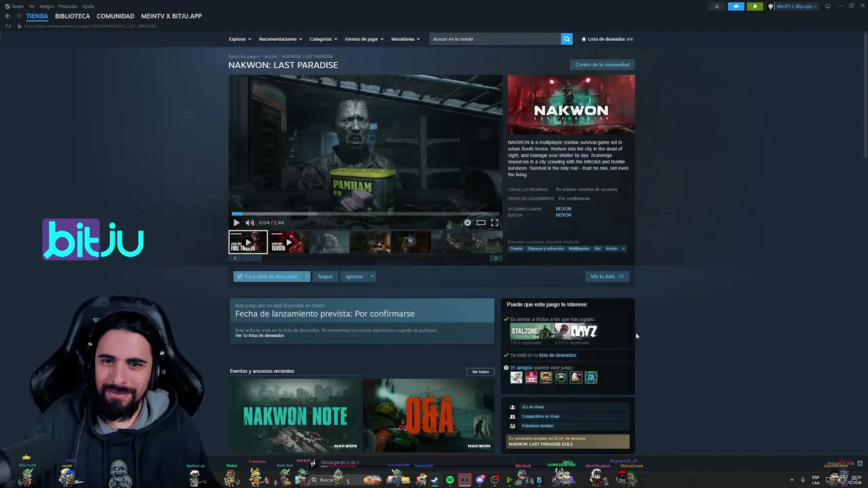868x488 pixels.
Task: Expand the Recomendaciones dropdown
Action: (x=281, y=39)
